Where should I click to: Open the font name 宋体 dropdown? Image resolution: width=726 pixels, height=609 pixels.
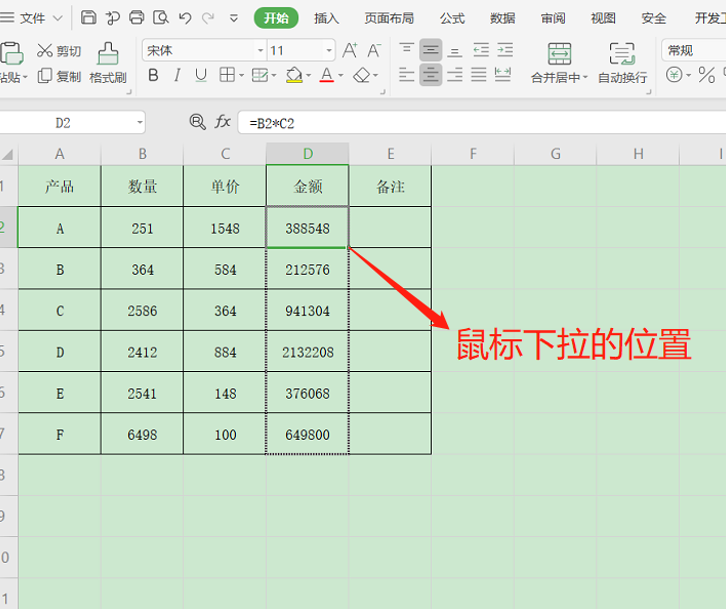click(x=260, y=50)
